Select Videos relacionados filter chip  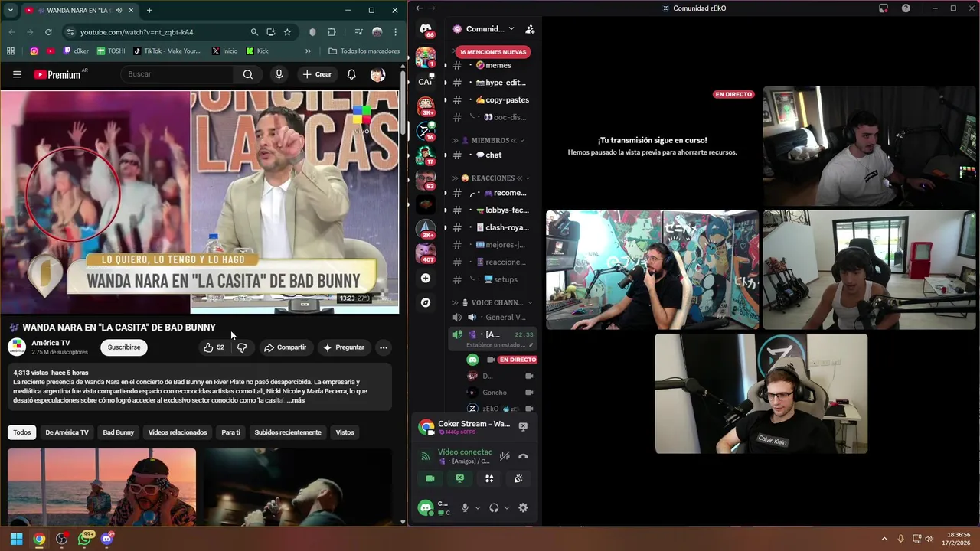coord(178,432)
